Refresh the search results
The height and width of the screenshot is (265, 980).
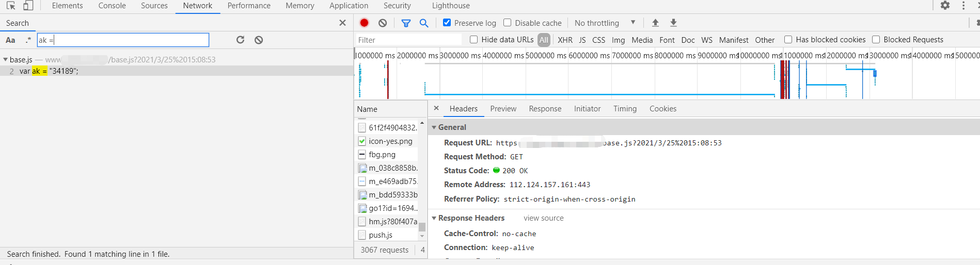[x=240, y=40]
